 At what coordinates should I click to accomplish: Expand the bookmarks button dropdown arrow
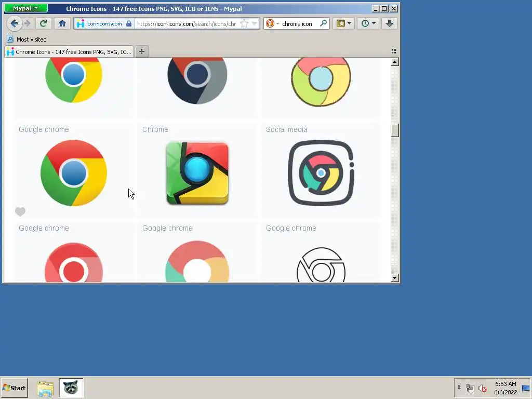pos(350,23)
